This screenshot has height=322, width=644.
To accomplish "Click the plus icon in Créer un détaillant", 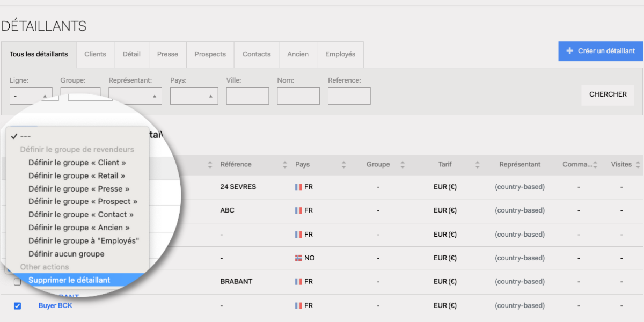I will click(x=570, y=51).
